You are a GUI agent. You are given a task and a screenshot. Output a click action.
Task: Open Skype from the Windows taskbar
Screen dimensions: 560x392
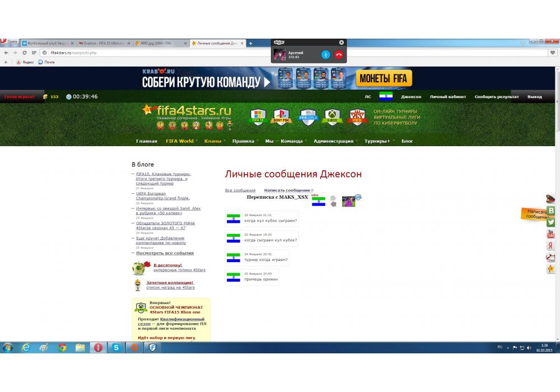(x=116, y=347)
